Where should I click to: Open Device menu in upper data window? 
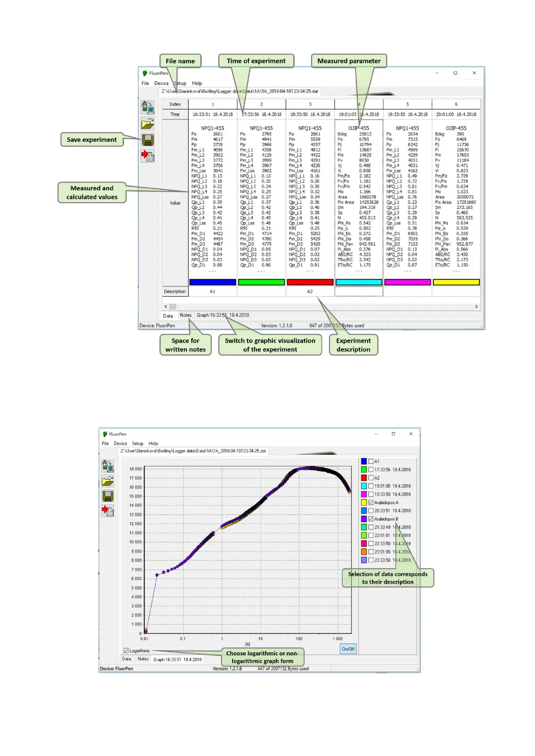tap(161, 83)
